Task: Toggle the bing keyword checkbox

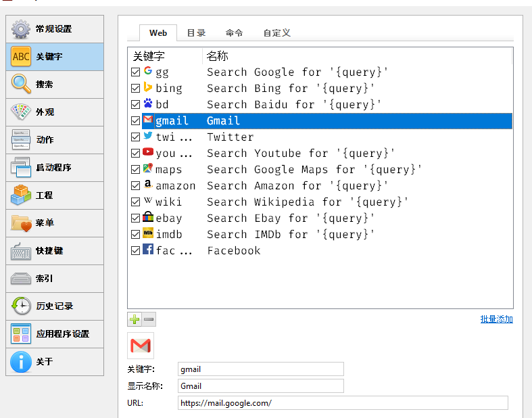Action: point(136,89)
